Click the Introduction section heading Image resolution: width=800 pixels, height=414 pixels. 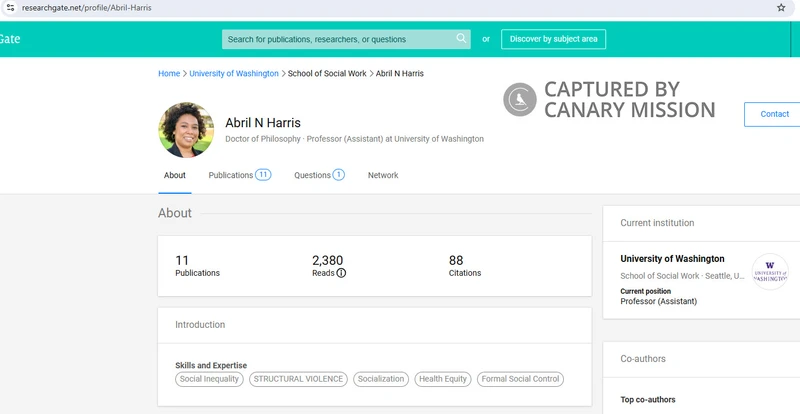click(x=200, y=325)
